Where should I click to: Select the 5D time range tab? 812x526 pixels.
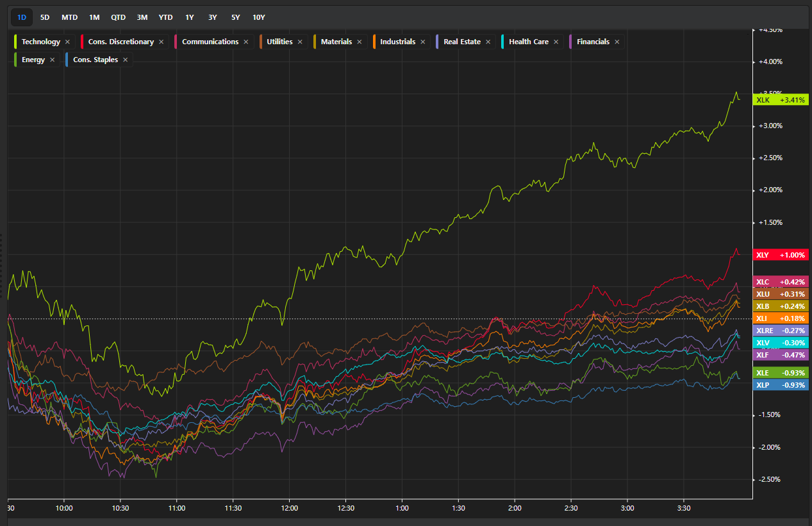pos(45,17)
